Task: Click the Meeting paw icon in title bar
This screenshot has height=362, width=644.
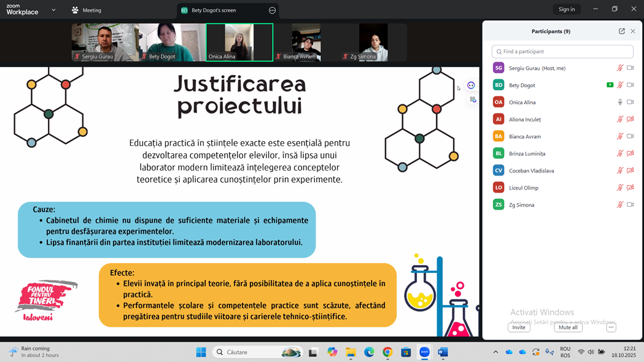Action: pyautogui.click(x=75, y=10)
